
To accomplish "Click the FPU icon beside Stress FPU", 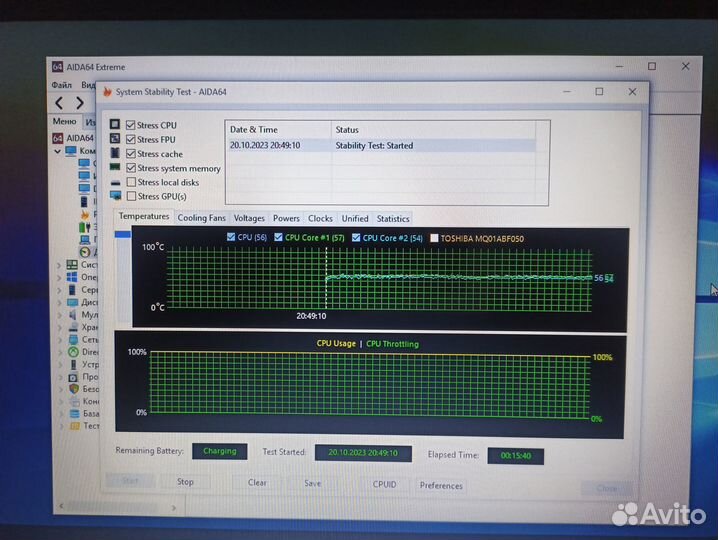I will (115, 139).
